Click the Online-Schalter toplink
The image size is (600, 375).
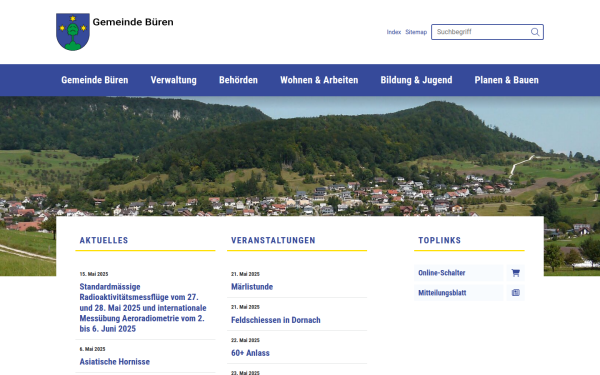click(x=458, y=273)
